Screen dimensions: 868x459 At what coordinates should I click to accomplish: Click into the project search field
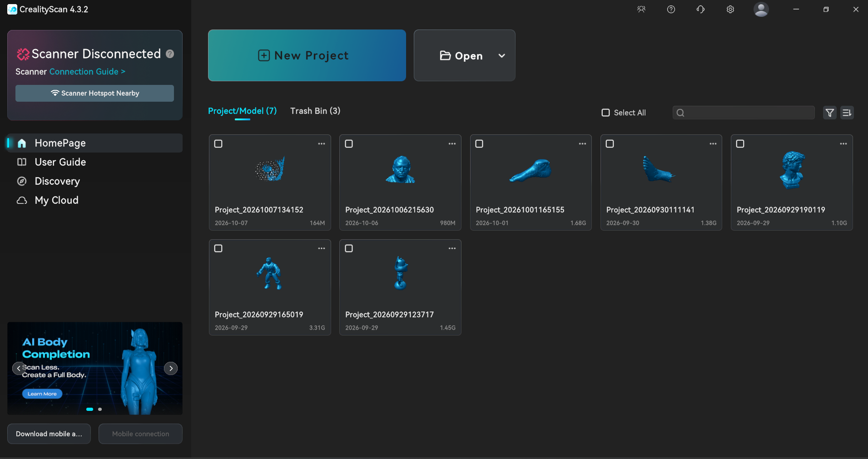[744, 113]
